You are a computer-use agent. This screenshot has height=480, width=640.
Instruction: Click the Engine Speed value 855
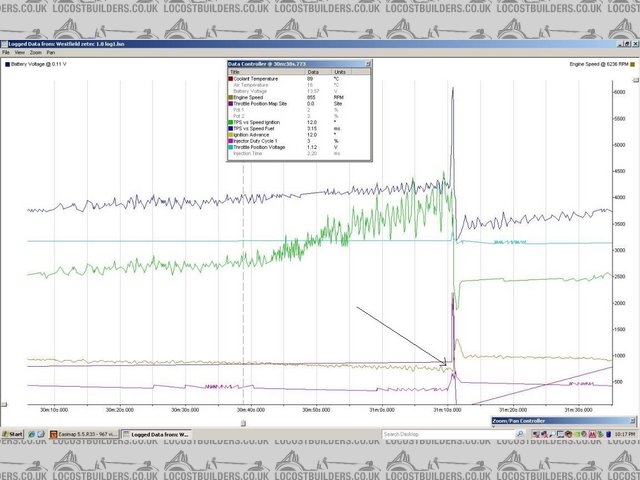pyautogui.click(x=311, y=98)
